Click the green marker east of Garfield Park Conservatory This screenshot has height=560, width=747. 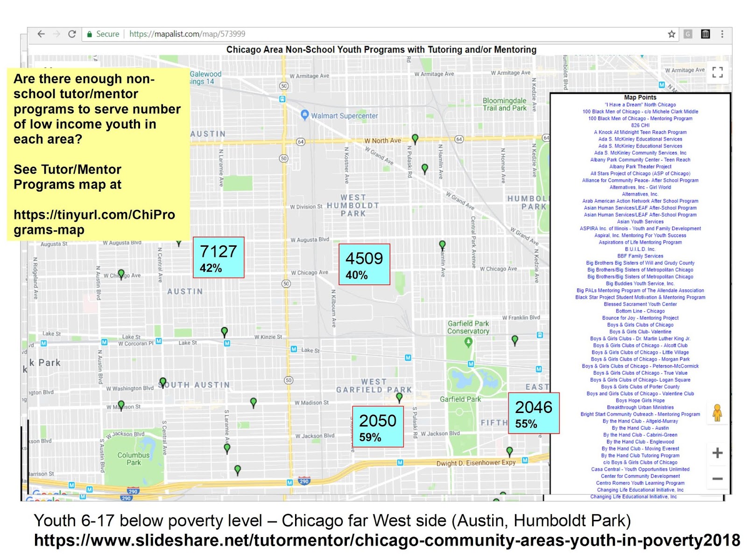[515, 340]
